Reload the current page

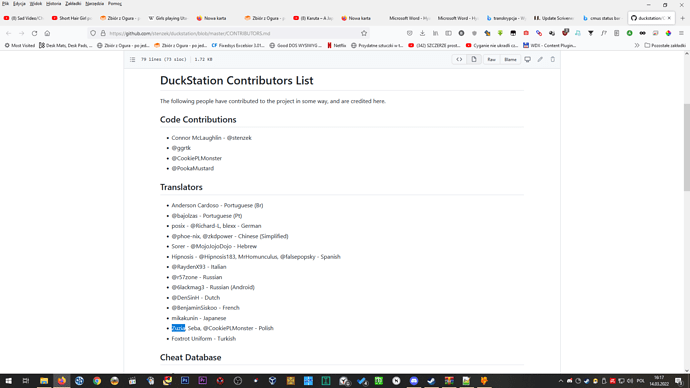tap(34, 33)
